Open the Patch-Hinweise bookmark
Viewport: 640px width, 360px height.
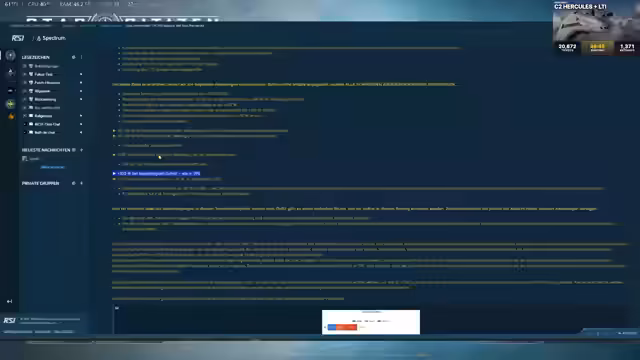point(47,82)
